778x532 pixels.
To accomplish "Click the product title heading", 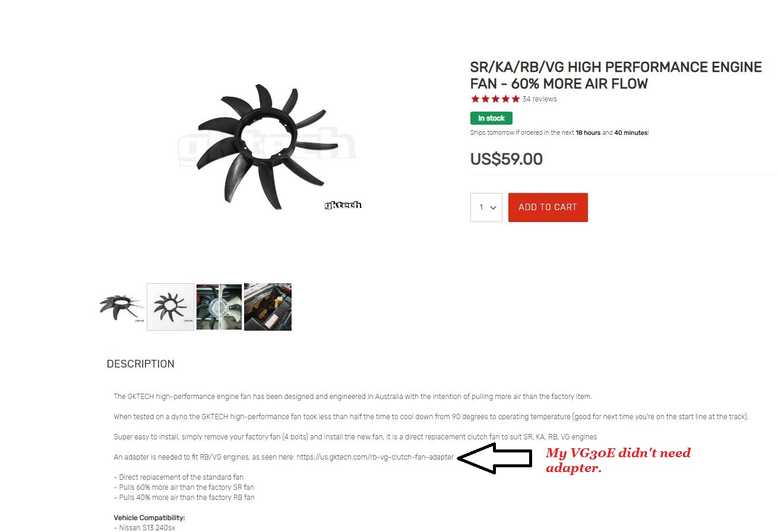I will pyautogui.click(x=616, y=75).
